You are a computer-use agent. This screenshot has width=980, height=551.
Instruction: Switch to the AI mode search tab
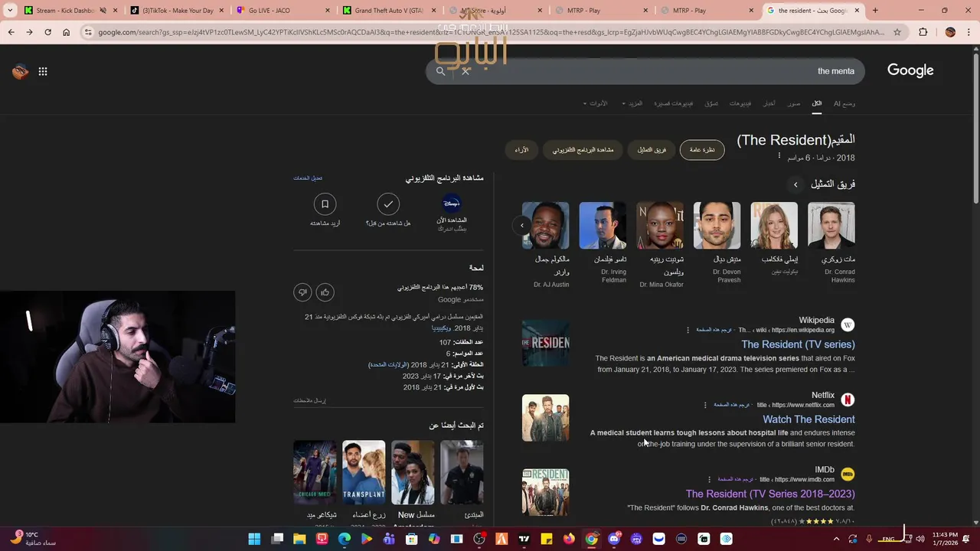[x=844, y=103]
